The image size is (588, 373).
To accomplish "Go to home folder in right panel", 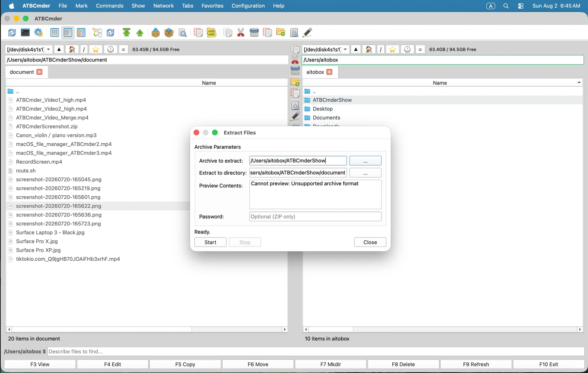I will (369, 49).
